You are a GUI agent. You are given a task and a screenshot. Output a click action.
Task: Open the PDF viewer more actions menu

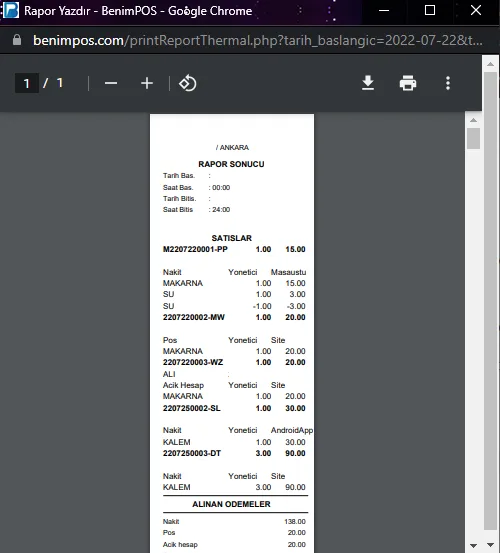pyautogui.click(x=448, y=83)
